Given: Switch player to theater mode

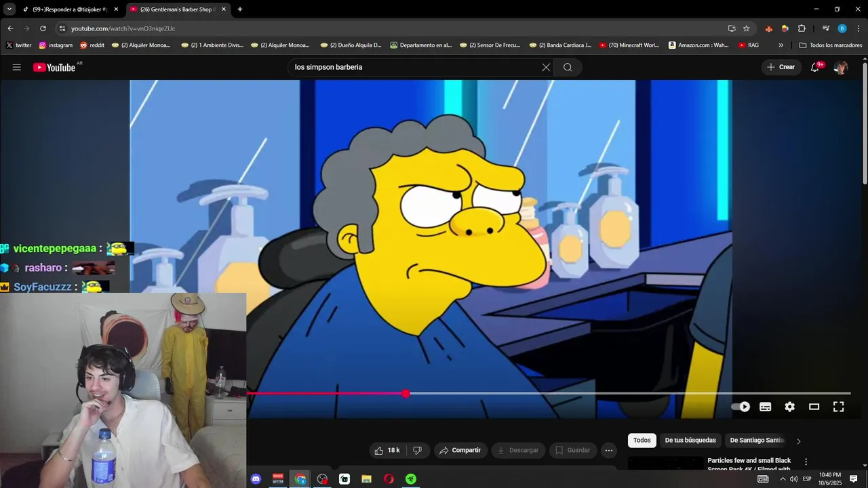Looking at the screenshot, I should 814,407.
